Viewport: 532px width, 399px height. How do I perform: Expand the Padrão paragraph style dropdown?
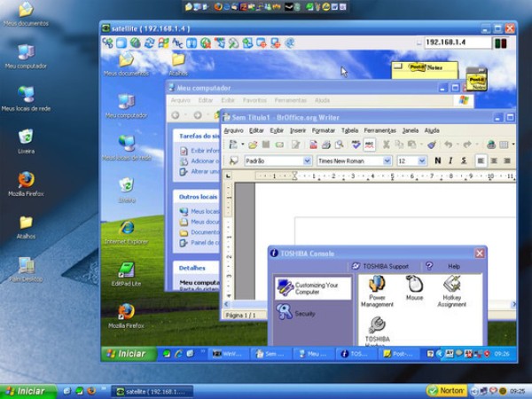(308, 160)
